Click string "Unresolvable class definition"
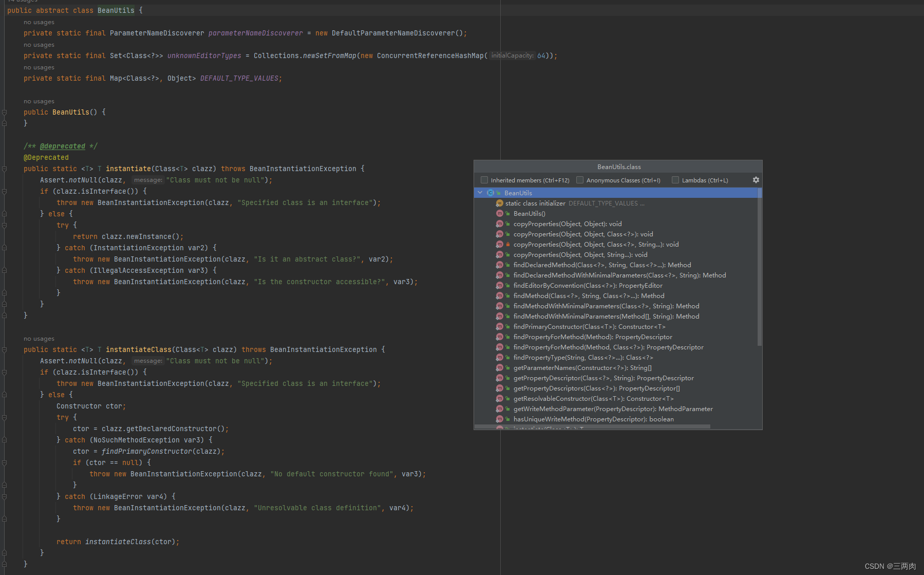924x575 pixels. [317, 508]
